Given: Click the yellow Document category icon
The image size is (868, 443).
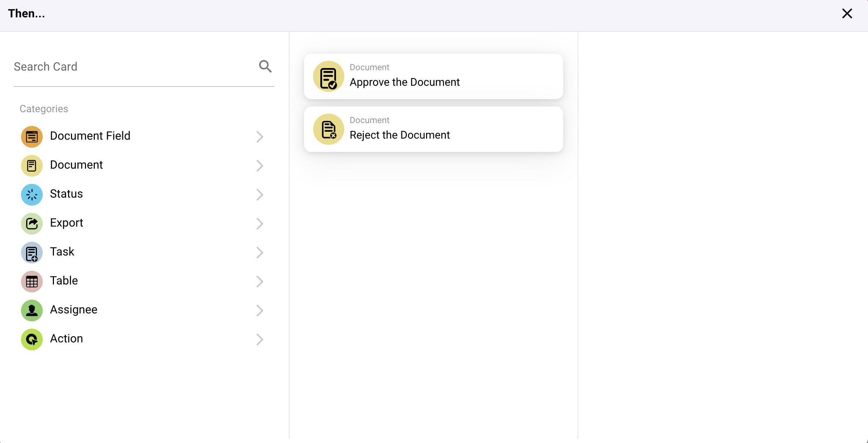Looking at the screenshot, I should pos(32,166).
